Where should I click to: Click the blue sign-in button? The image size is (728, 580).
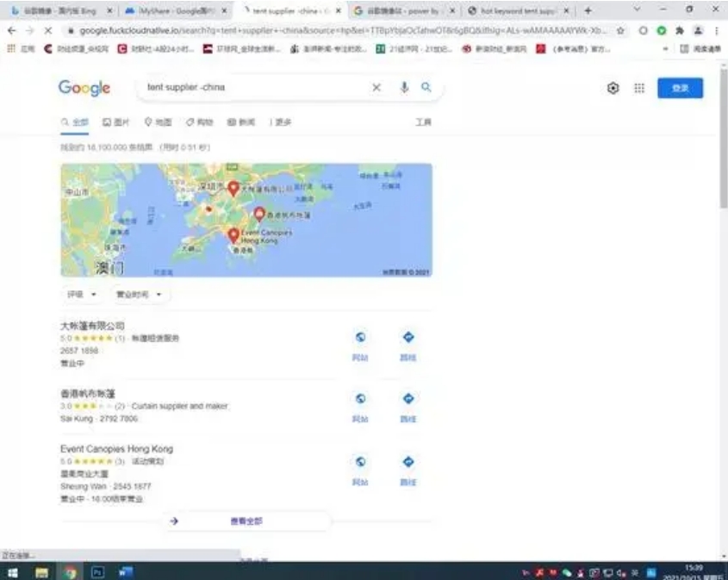pos(680,88)
